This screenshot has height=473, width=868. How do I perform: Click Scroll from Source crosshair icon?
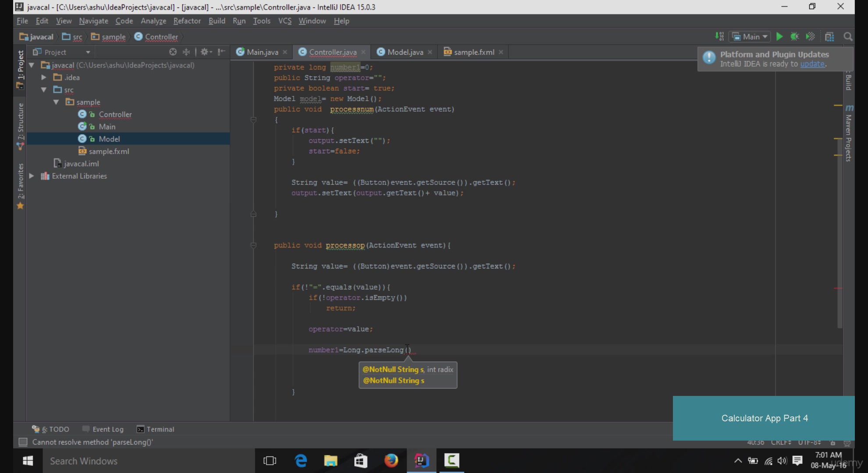point(173,52)
